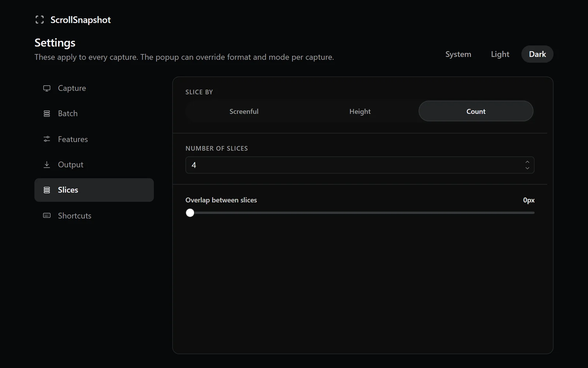This screenshot has width=588, height=368.
Task: Increase number of slices with up arrow
Action: pyautogui.click(x=527, y=162)
